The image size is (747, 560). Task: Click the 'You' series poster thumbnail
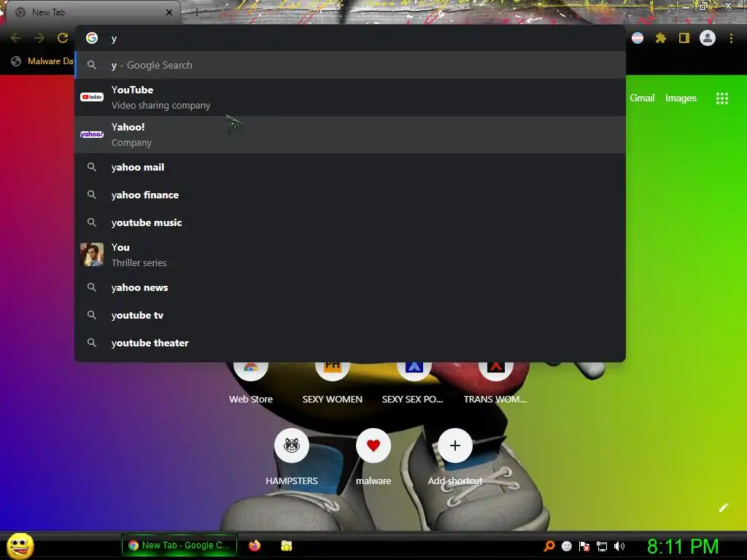coord(92,254)
